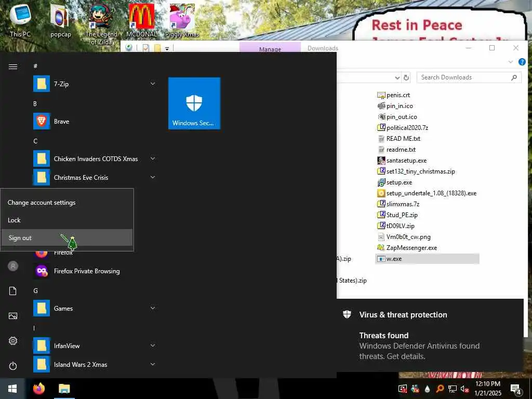Open Chicken Invaders COTDS Xmas folder
This screenshot has height=399, width=532.
(95, 158)
